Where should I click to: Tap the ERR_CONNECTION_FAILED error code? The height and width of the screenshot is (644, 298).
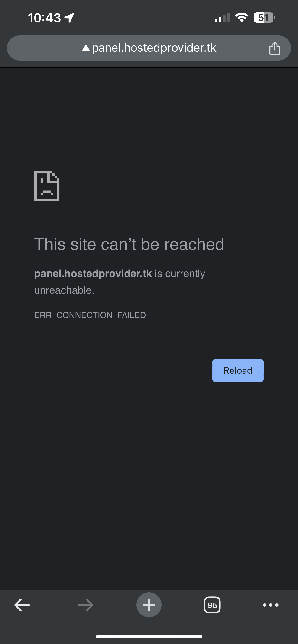[x=90, y=315]
